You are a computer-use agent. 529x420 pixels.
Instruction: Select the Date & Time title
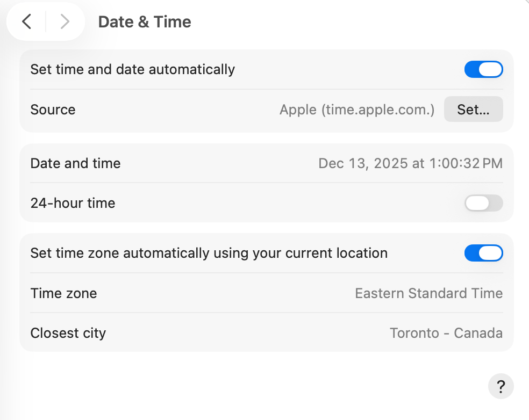pos(144,21)
